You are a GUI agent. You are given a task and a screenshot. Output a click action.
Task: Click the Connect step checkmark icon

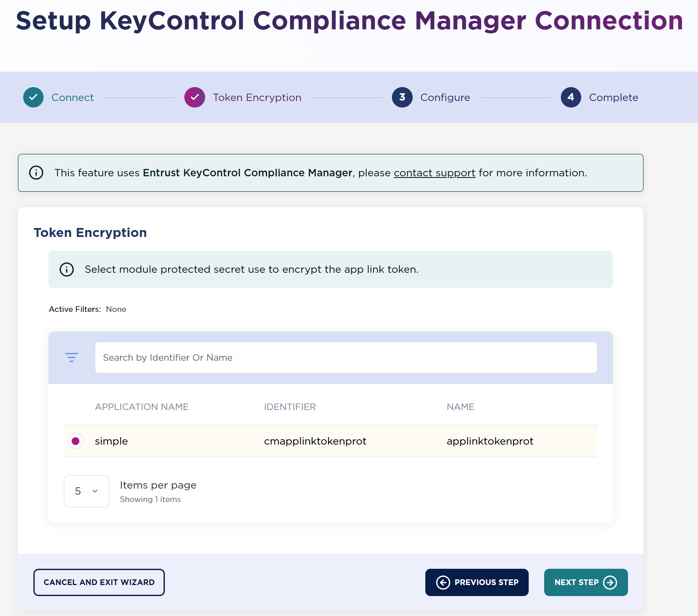click(33, 97)
